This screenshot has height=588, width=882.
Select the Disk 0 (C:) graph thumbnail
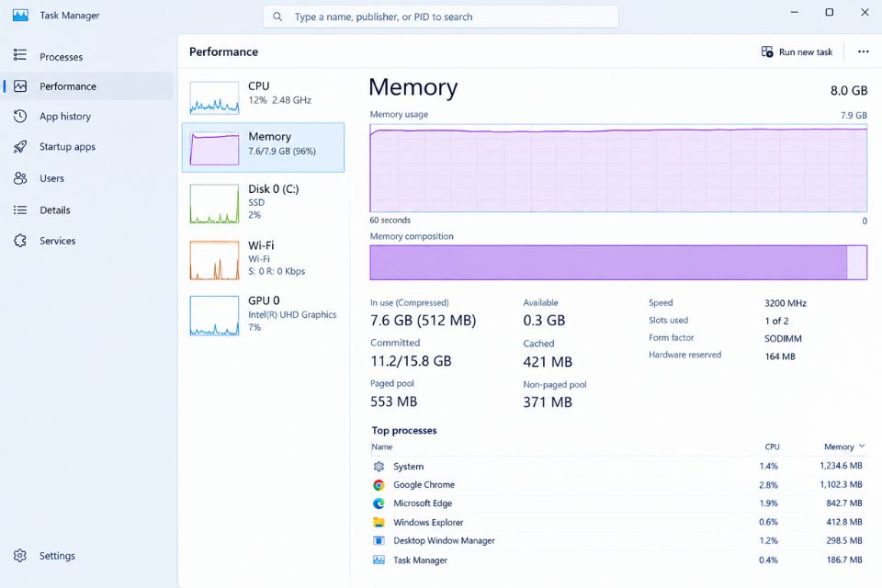point(214,204)
